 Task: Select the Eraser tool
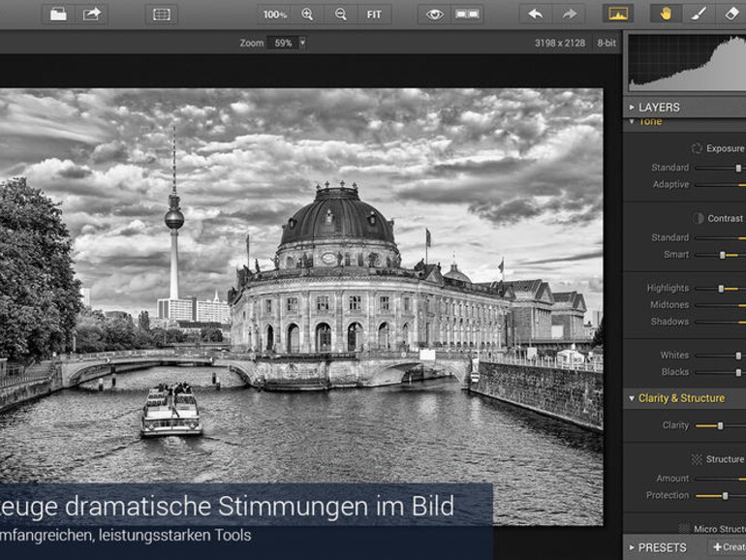point(731,14)
